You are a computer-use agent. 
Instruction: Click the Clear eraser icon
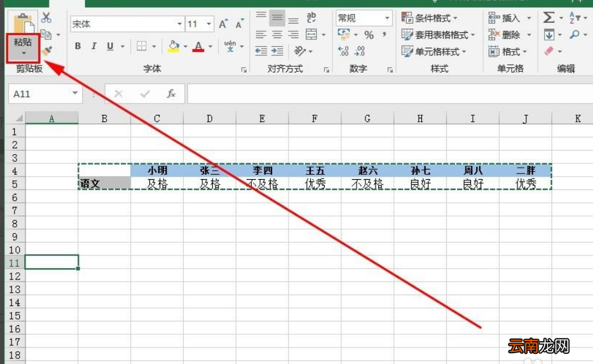tap(549, 51)
